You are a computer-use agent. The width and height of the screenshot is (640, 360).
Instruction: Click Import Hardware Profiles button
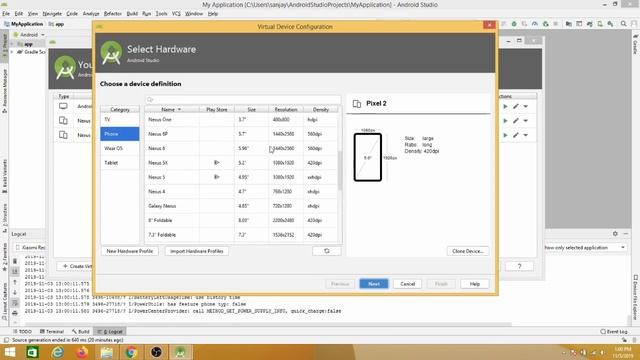coord(197,251)
